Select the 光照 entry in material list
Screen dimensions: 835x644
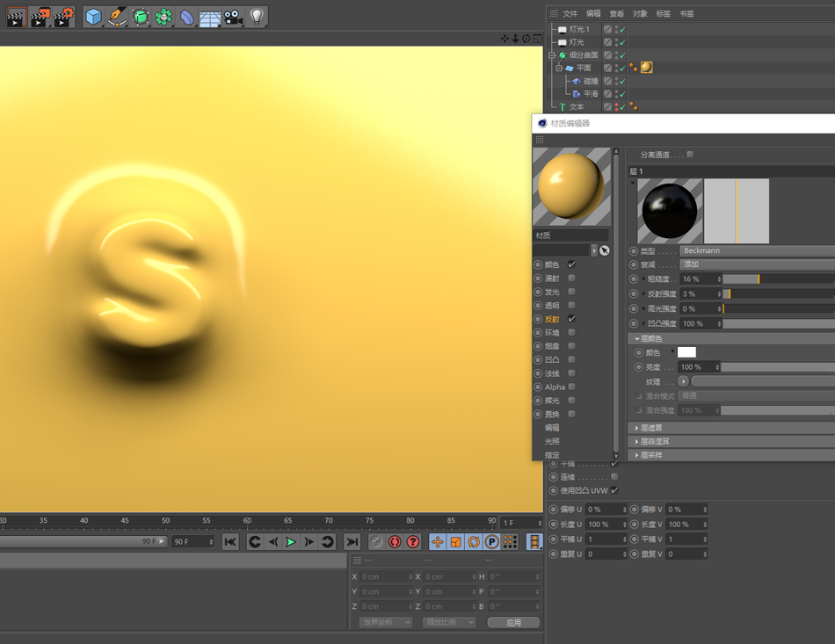(552, 442)
